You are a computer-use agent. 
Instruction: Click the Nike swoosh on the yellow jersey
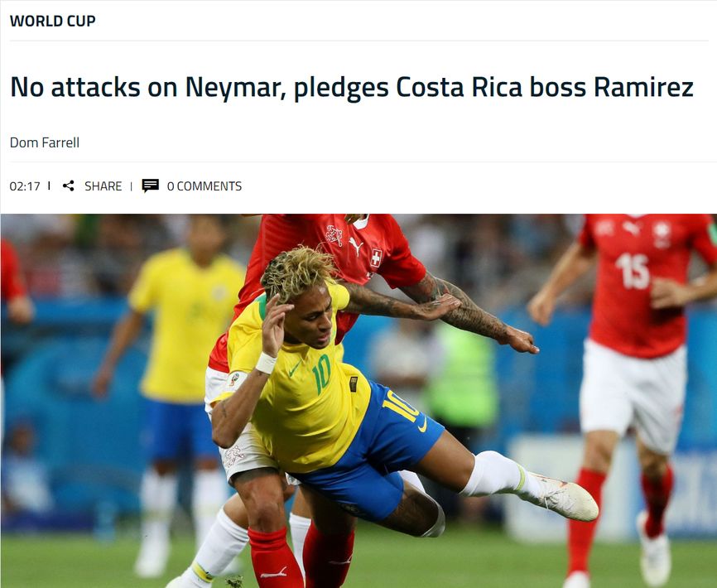(295, 369)
